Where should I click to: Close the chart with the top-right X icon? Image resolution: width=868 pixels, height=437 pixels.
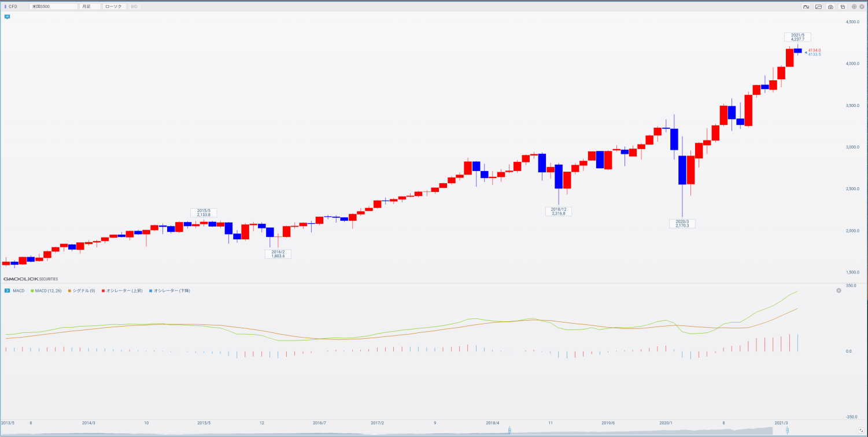coord(862,6)
